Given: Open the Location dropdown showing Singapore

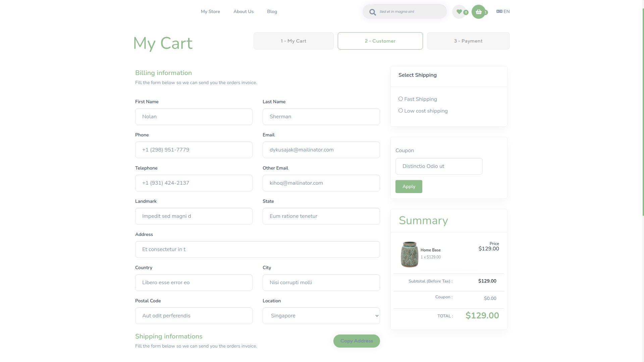Looking at the screenshot, I should coord(321,316).
